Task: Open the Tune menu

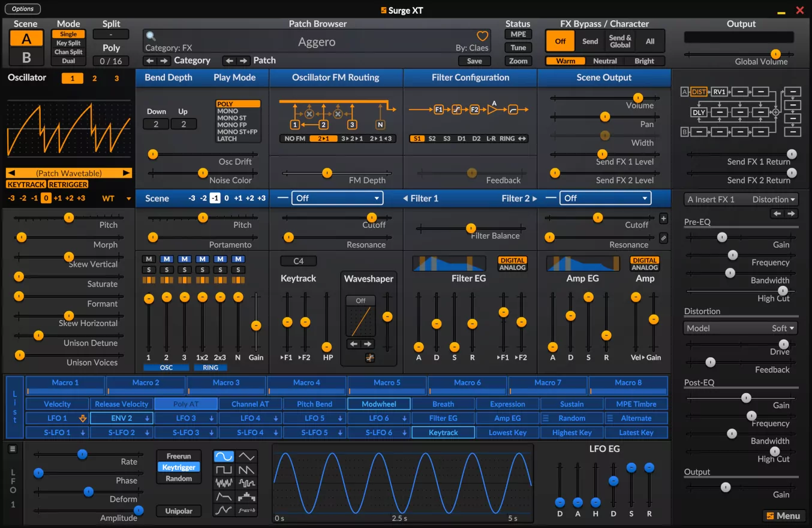Action: pos(518,48)
